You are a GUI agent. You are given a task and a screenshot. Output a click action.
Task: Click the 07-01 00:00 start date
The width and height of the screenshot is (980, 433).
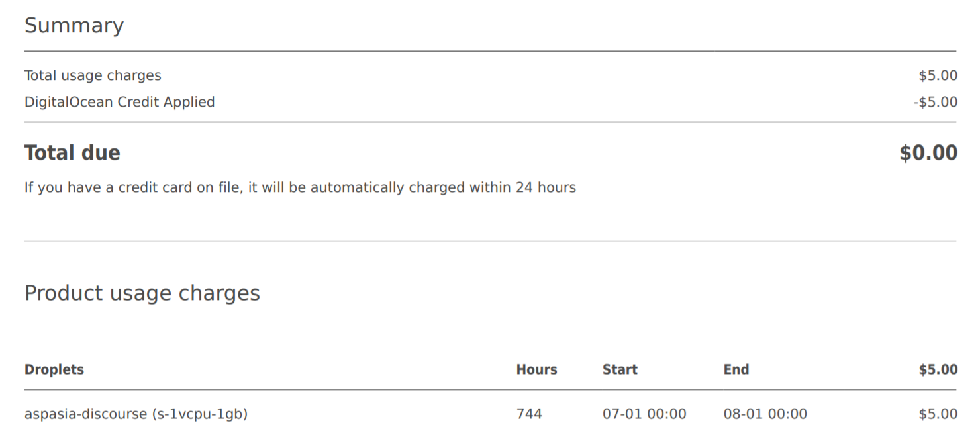(x=644, y=414)
